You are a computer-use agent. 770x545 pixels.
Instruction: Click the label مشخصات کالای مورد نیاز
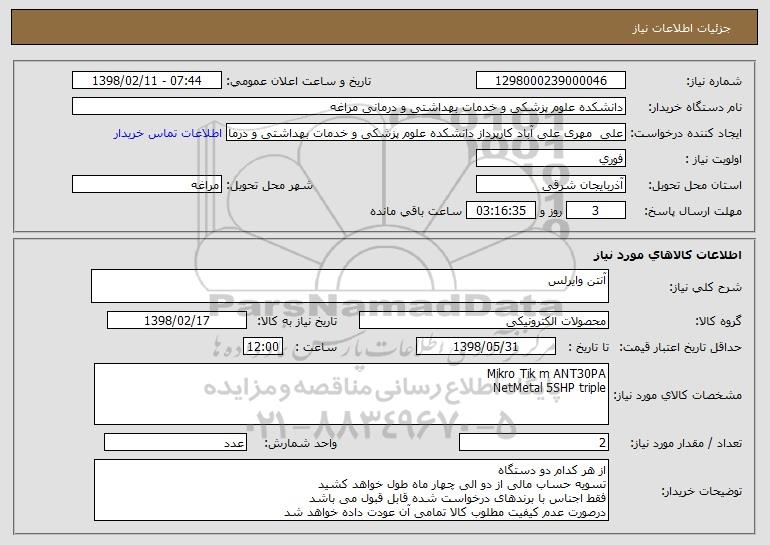[x=678, y=395]
